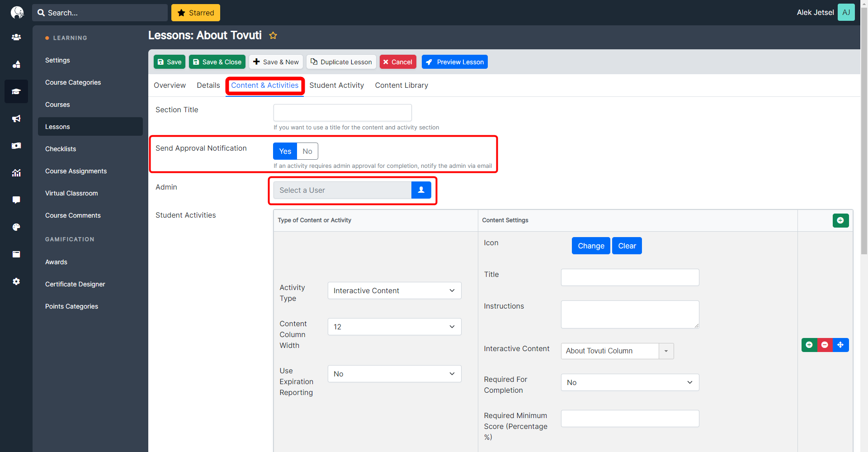
Task: Click Required Minimum Score input field
Action: pos(630,419)
